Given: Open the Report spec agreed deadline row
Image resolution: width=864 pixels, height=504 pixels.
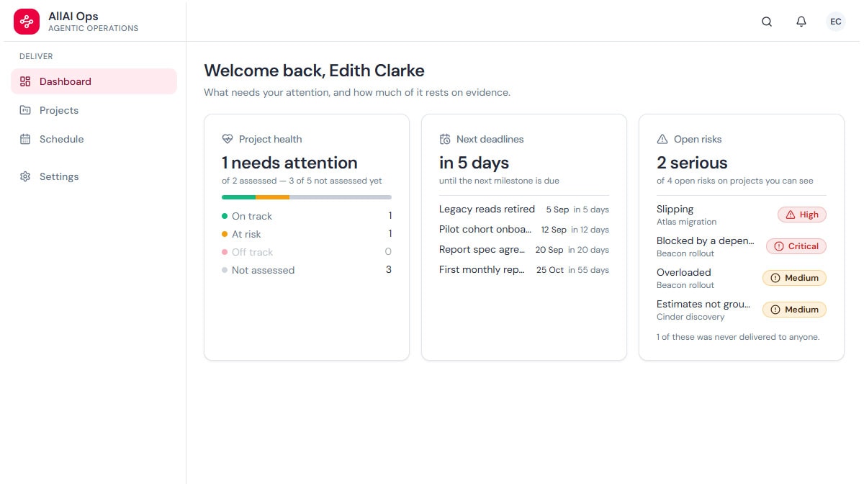Looking at the screenshot, I should coord(524,250).
